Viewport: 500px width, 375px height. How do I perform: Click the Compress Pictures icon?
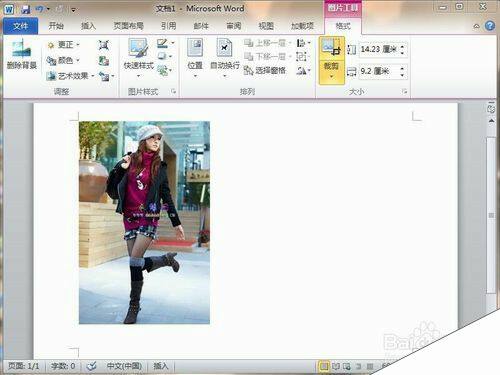[104, 45]
